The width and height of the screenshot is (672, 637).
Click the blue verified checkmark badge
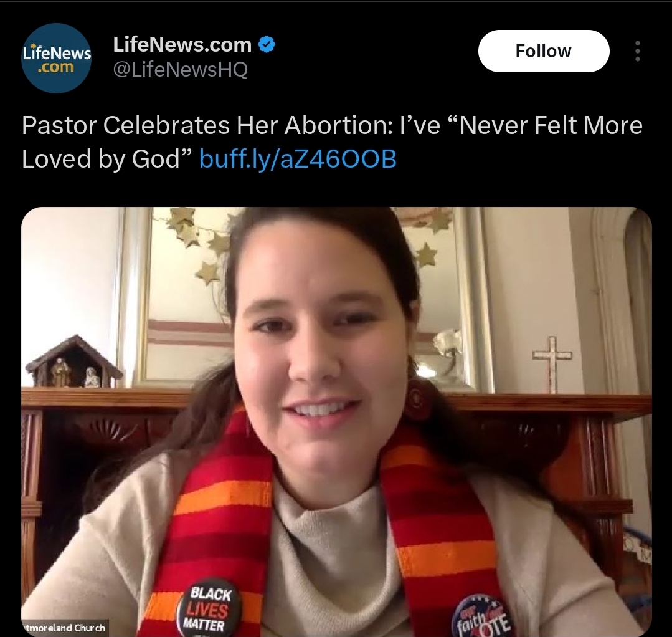point(267,45)
